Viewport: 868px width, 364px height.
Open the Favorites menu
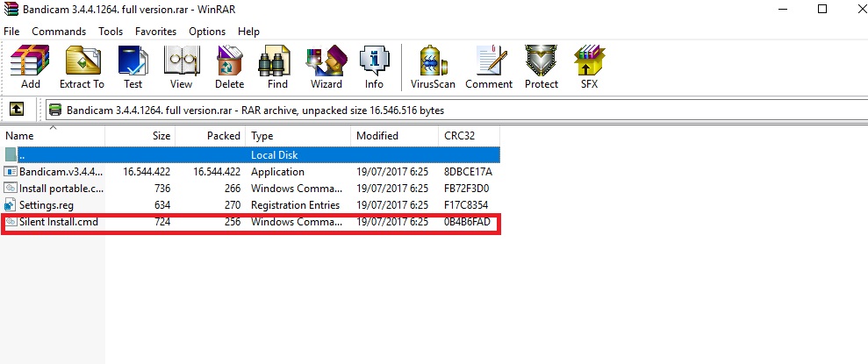(x=155, y=32)
